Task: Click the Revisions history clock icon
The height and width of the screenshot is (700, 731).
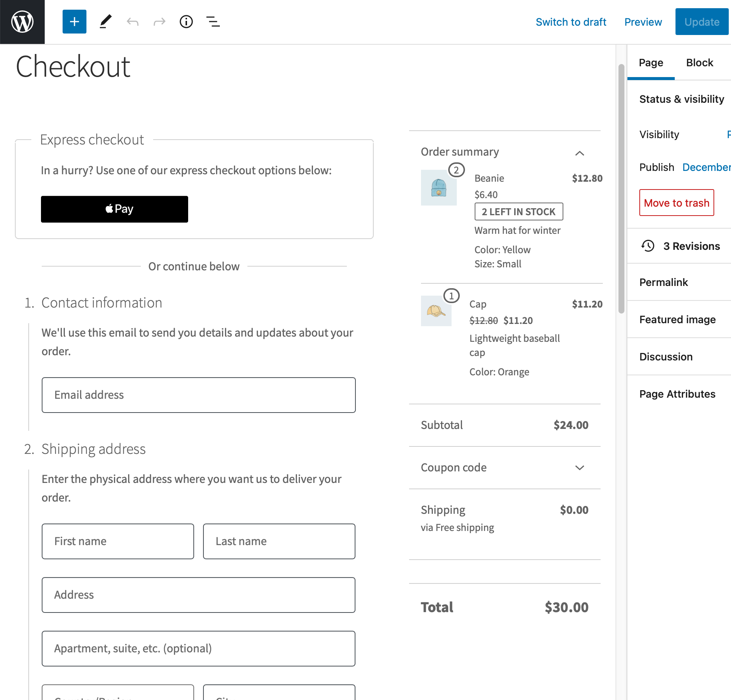Action: 648,246
